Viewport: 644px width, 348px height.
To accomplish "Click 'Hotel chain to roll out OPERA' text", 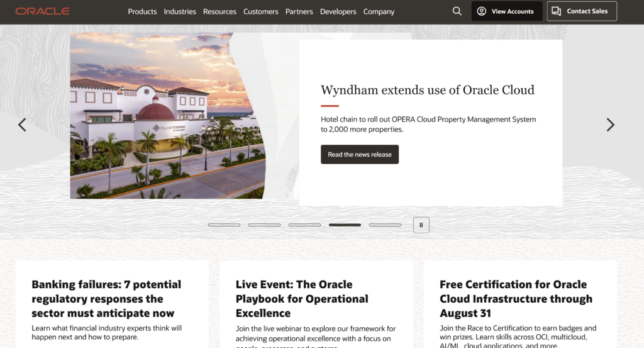I will click(x=428, y=124).
